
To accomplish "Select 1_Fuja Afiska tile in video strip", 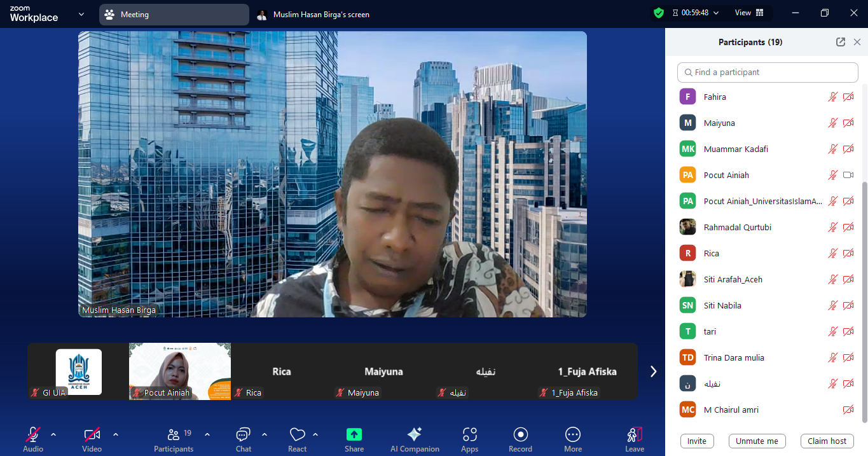I will [587, 371].
